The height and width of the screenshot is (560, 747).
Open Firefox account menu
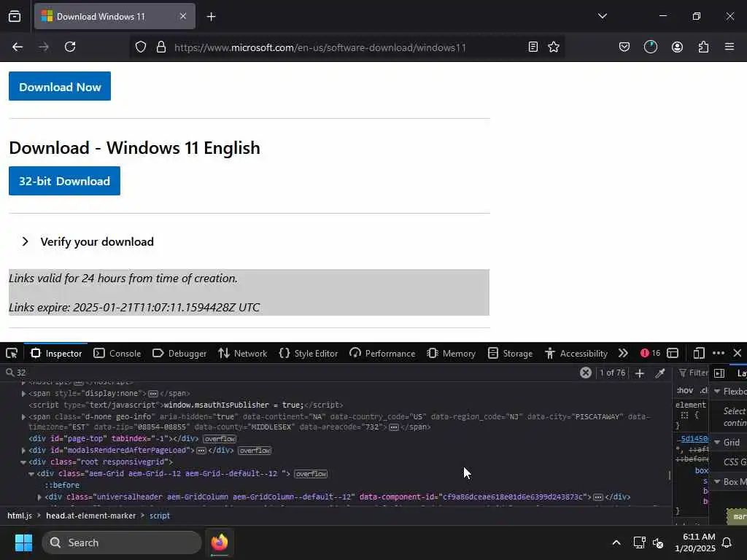(677, 47)
